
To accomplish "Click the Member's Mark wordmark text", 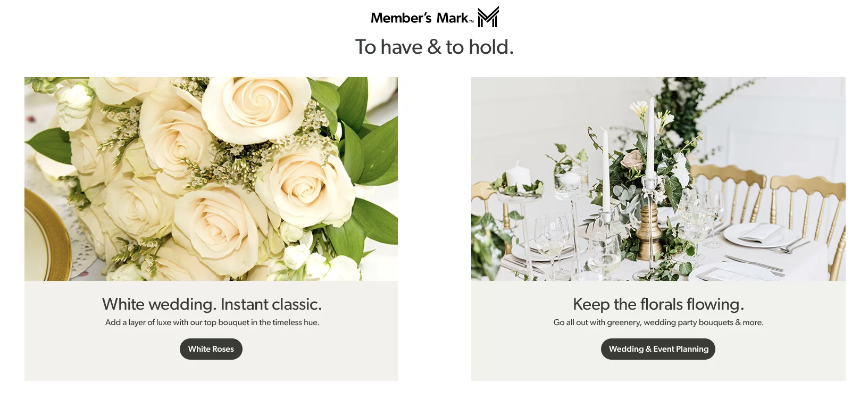I will [x=419, y=18].
